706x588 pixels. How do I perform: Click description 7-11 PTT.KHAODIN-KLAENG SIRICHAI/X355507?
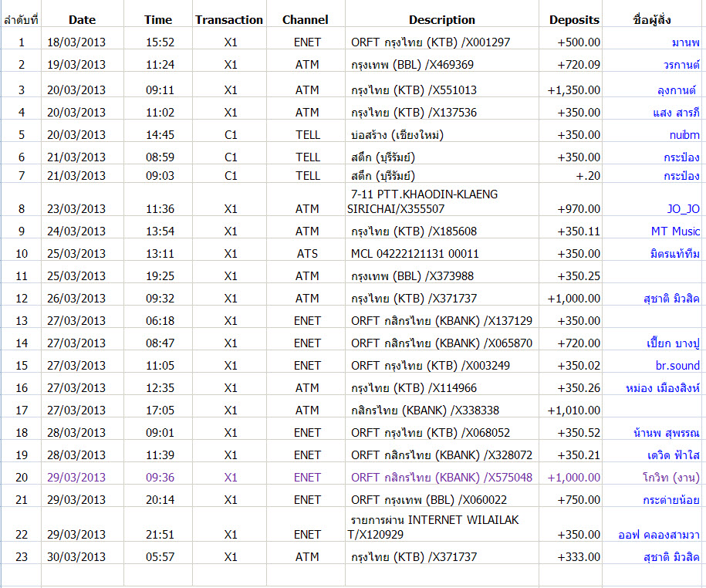coord(423,201)
